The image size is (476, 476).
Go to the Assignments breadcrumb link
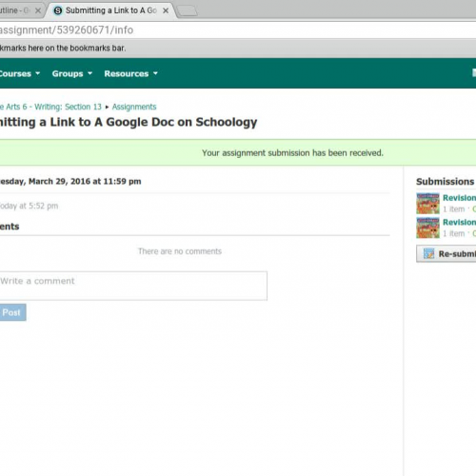pos(134,107)
